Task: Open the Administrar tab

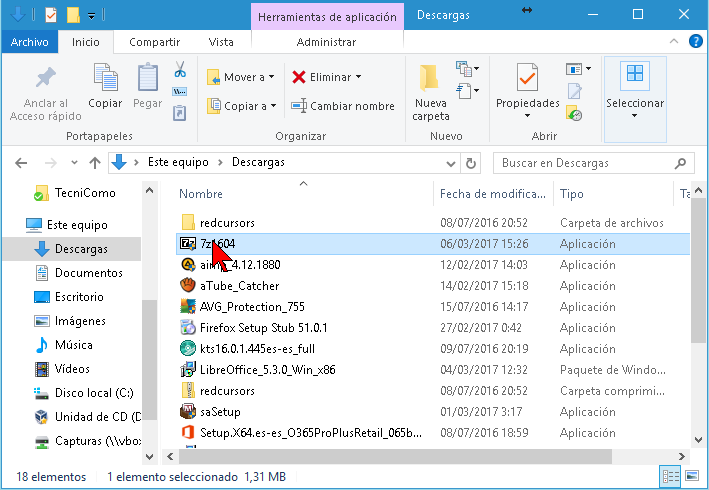Action: (x=326, y=42)
